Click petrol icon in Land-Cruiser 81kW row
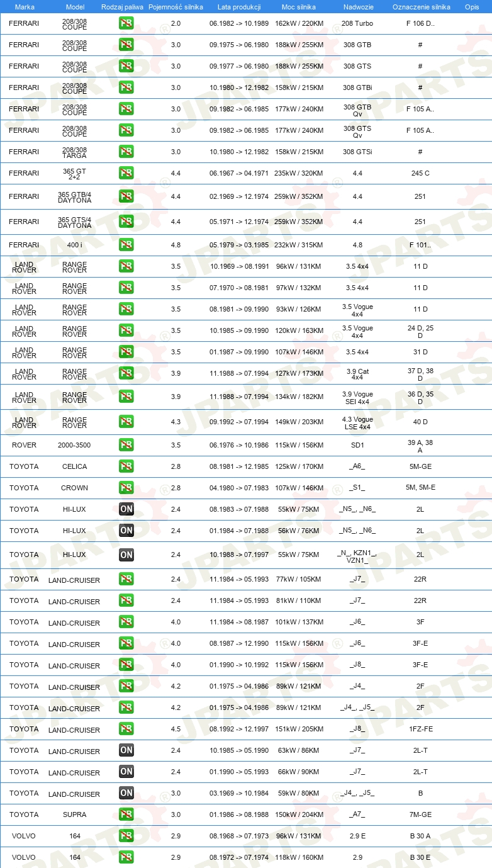The height and width of the screenshot is (868, 492). point(126,600)
